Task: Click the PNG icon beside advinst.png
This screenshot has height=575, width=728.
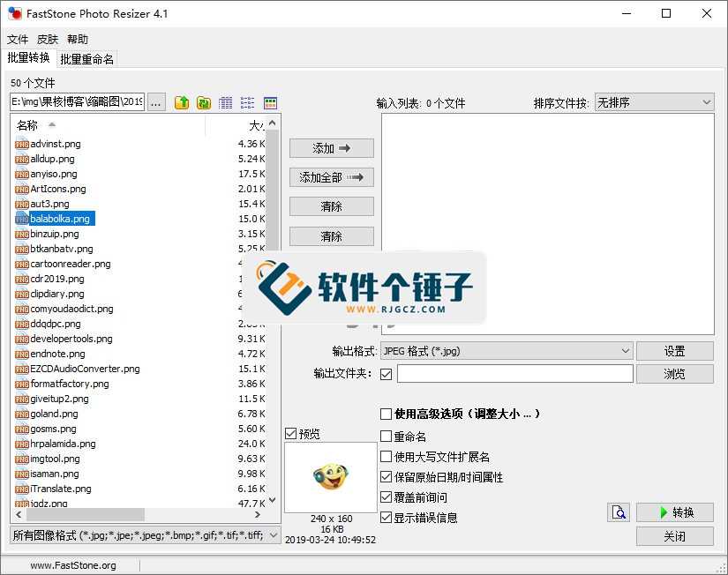Action: click(x=22, y=145)
